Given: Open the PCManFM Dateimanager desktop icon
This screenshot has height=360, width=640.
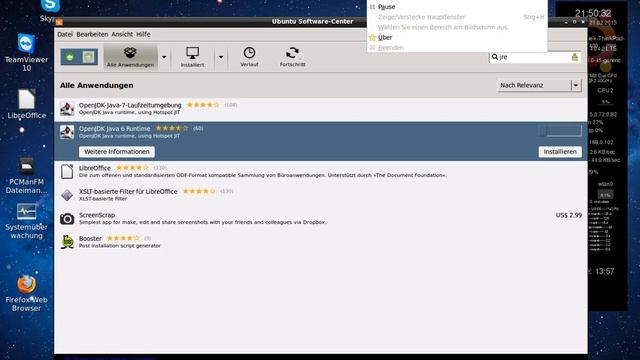Looking at the screenshot, I should click(26, 176).
